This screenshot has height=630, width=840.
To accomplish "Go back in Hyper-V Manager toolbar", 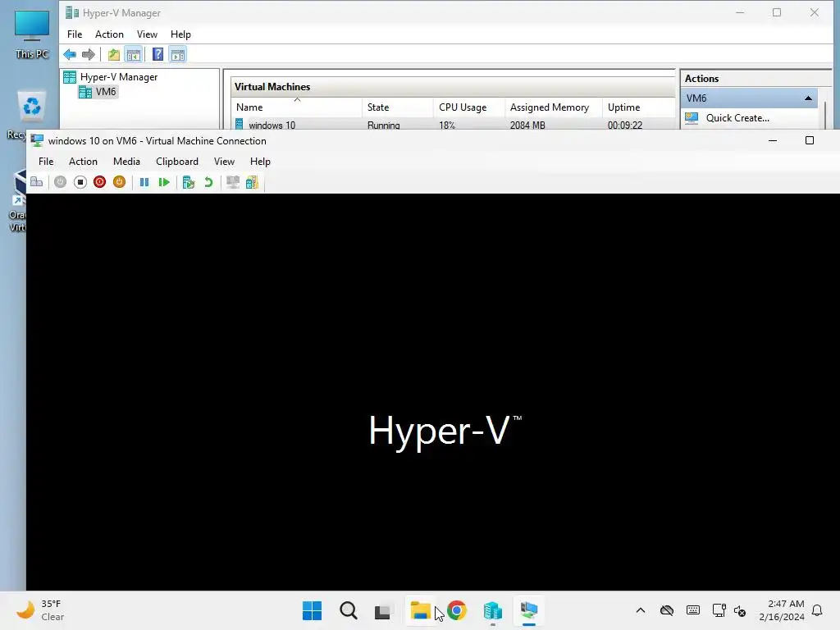I will [x=70, y=54].
